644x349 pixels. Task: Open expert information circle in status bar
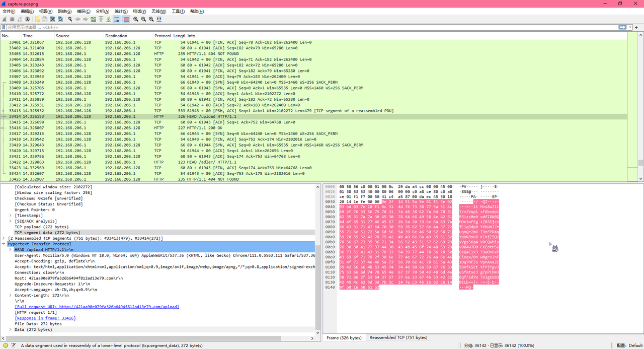6,345
